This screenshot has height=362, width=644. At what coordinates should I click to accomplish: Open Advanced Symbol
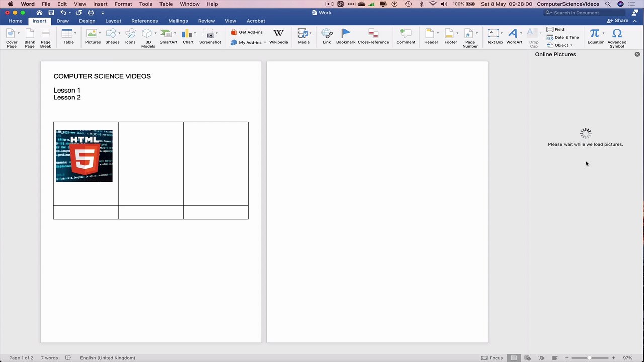[x=617, y=38]
